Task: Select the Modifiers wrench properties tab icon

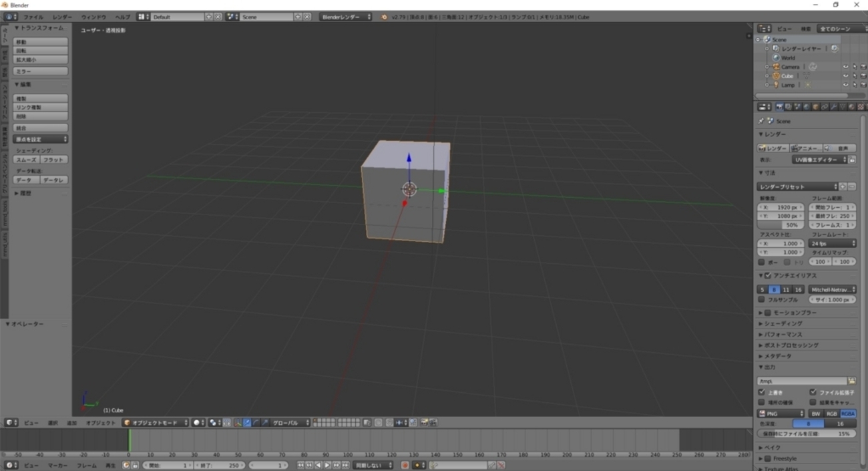Action: pyautogui.click(x=833, y=107)
